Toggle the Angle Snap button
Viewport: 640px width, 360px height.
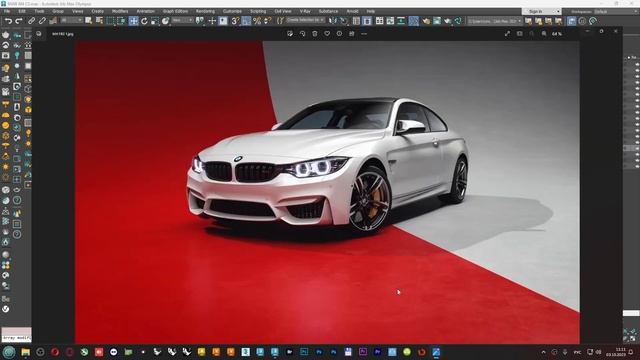246,21
